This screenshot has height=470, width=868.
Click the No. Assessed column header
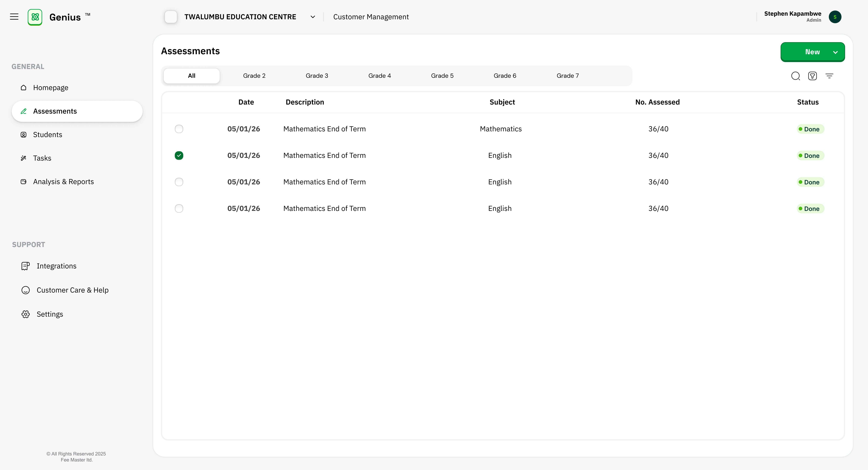(657, 102)
